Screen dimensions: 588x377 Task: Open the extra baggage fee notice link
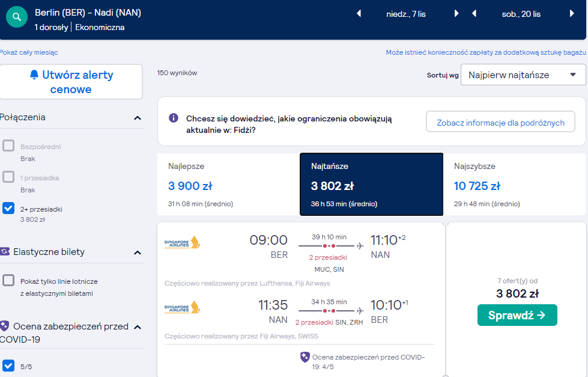486,52
